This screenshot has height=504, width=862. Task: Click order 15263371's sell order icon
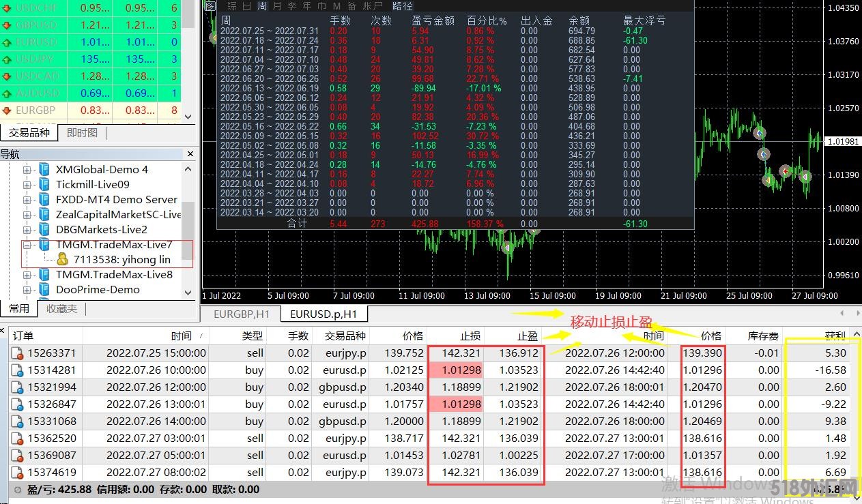[18, 353]
